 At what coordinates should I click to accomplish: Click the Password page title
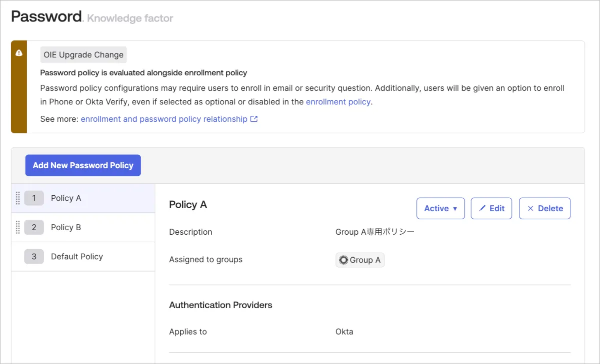coord(46,16)
